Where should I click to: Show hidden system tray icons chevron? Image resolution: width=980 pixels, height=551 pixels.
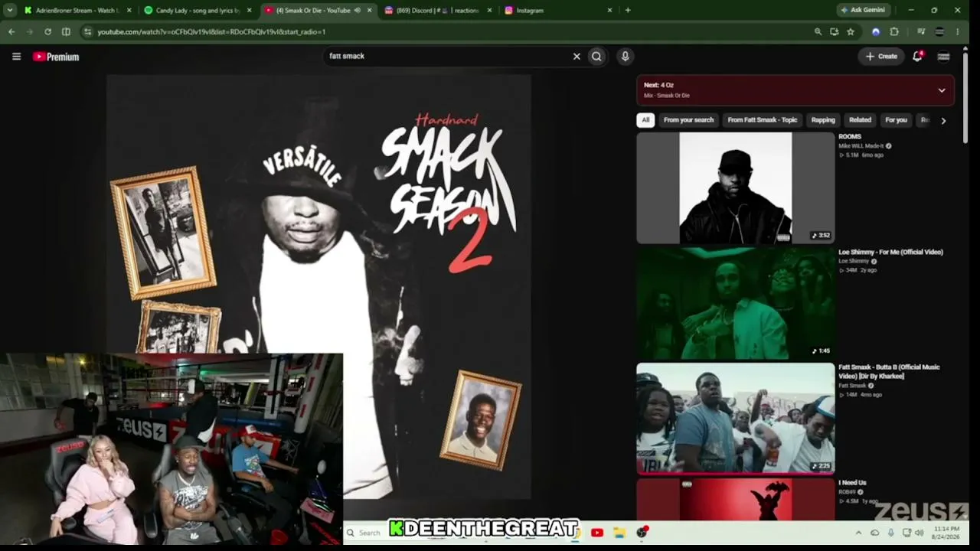858,533
